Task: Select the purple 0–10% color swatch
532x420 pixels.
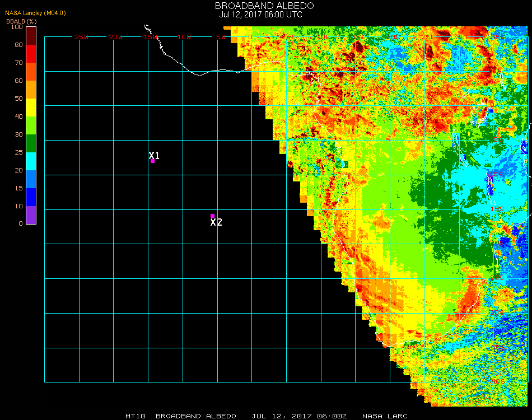Action: (31, 215)
